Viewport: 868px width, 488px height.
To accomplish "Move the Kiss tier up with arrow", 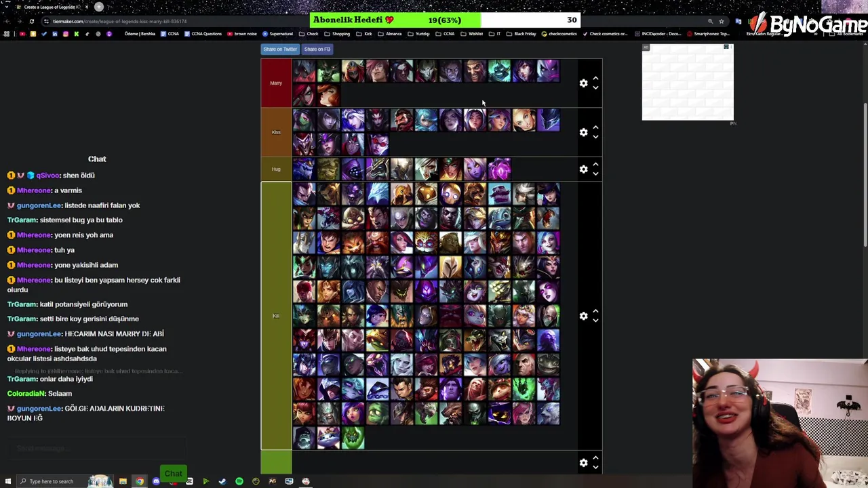I will click(595, 127).
